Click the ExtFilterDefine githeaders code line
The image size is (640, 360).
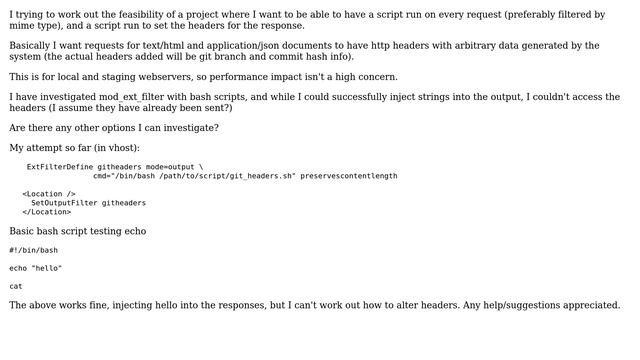115,167
